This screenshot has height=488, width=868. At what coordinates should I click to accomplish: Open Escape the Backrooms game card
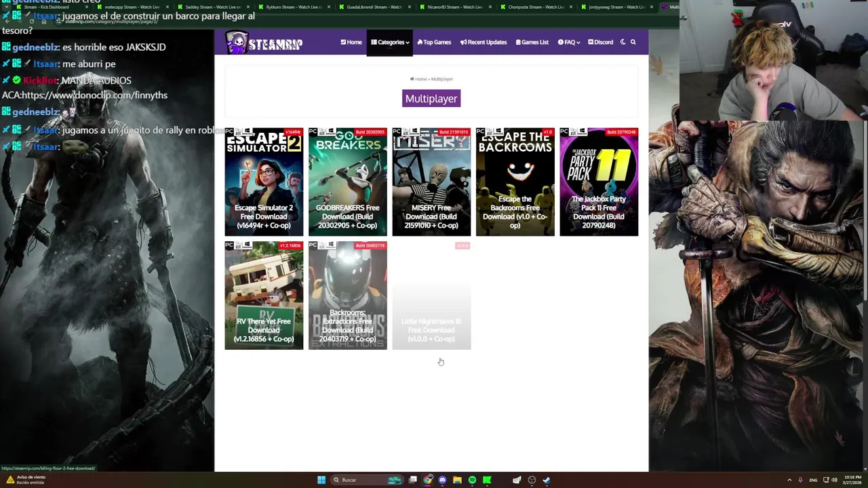[x=515, y=182]
